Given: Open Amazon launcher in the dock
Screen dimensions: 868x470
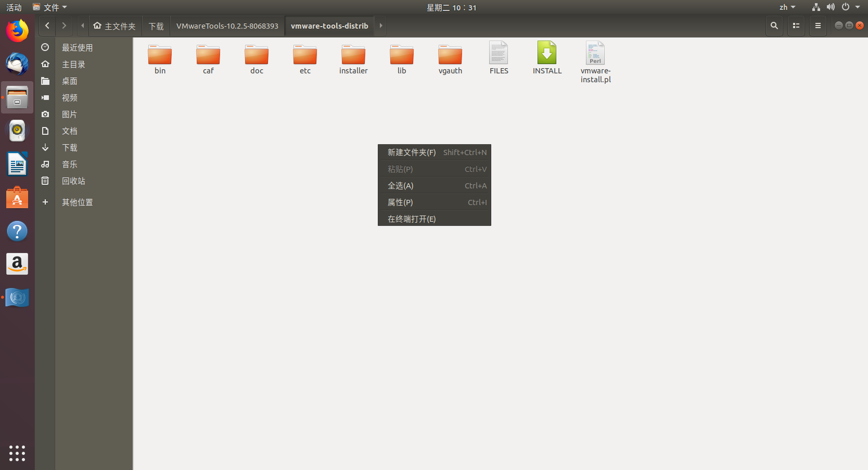Looking at the screenshot, I should click(17, 264).
